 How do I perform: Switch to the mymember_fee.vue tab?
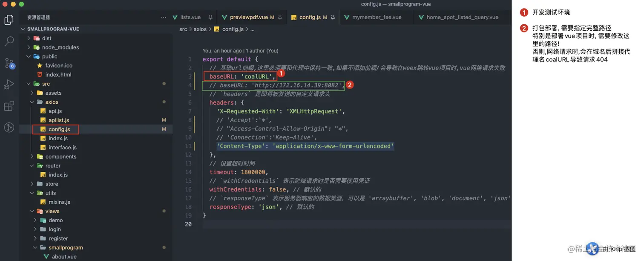click(377, 17)
